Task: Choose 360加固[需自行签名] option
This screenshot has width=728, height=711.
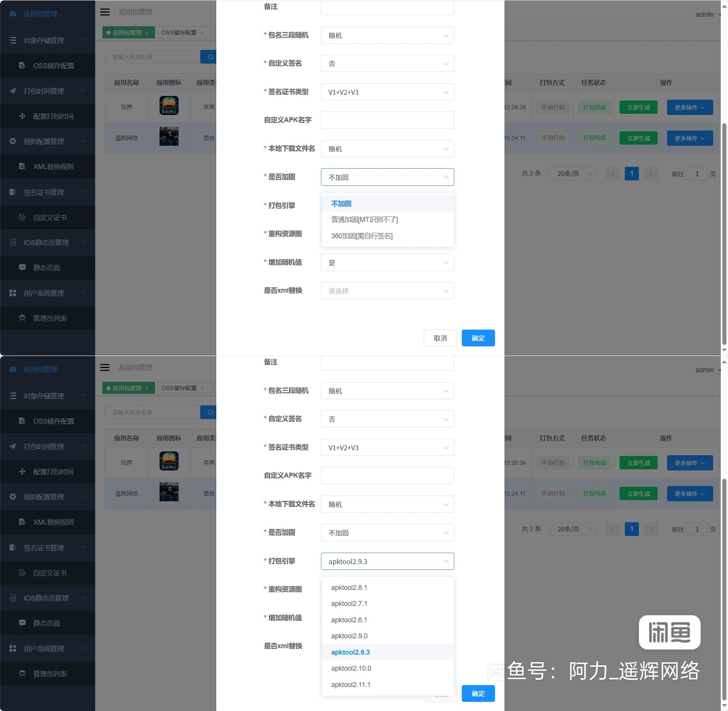Action: pos(362,236)
